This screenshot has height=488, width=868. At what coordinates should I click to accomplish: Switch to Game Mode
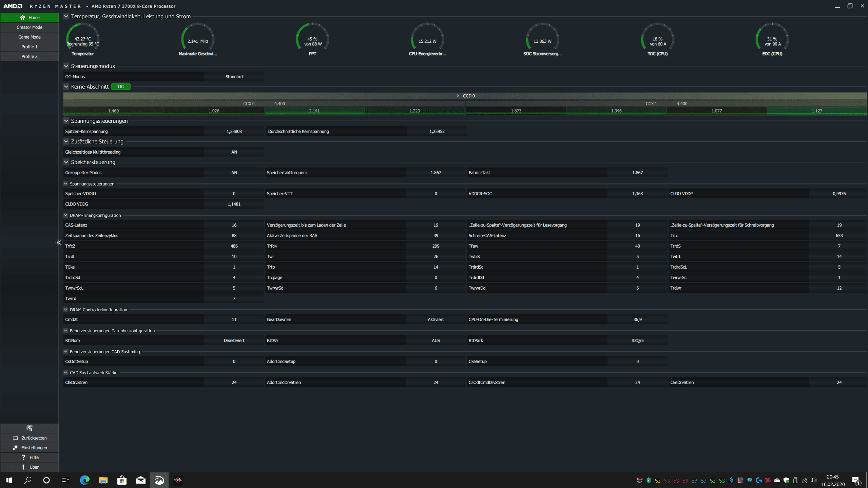[30, 37]
